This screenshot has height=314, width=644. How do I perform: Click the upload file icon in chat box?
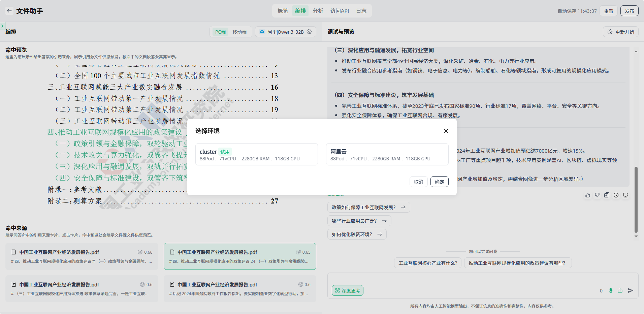point(620,290)
